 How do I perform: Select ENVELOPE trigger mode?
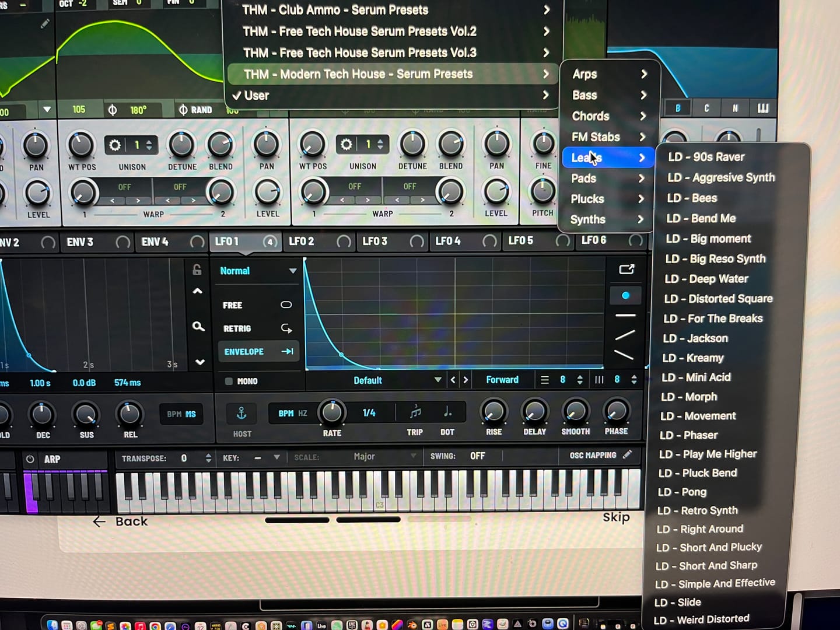coord(258,352)
